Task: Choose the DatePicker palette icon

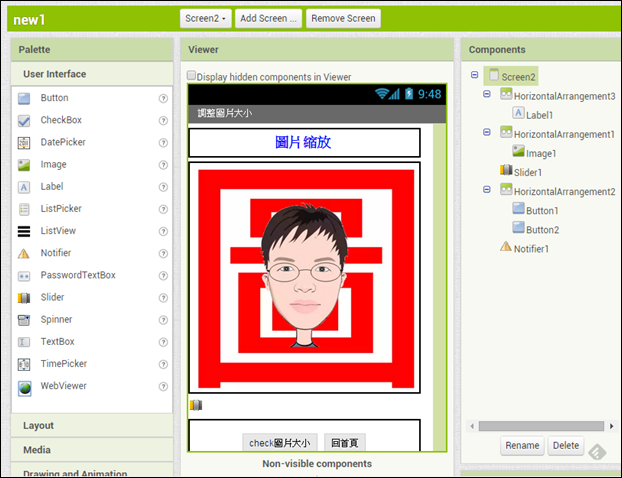Action: [24, 143]
